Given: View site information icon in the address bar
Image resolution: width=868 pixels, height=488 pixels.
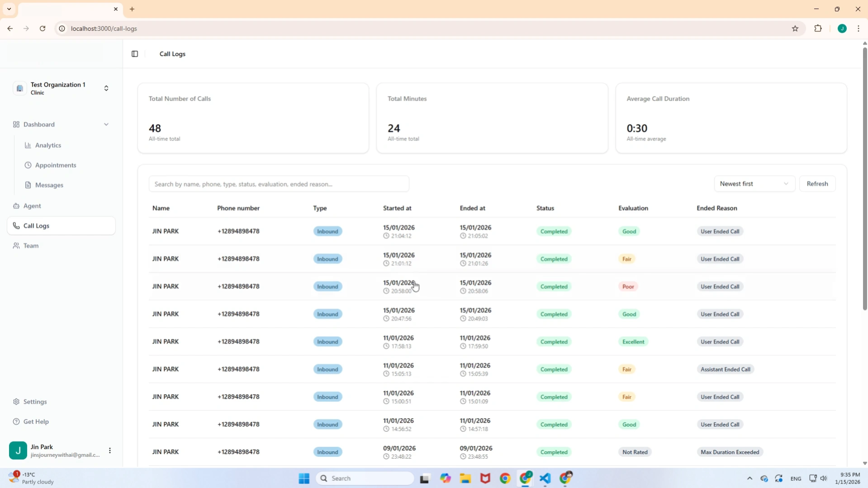Looking at the screenshot, I should (62, 28).
